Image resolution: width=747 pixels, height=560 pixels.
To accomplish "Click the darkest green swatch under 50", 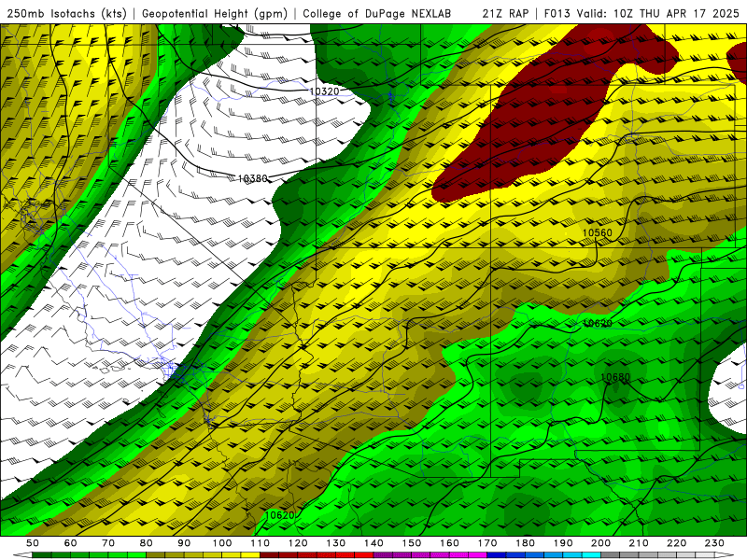I will tap(42, 555).
